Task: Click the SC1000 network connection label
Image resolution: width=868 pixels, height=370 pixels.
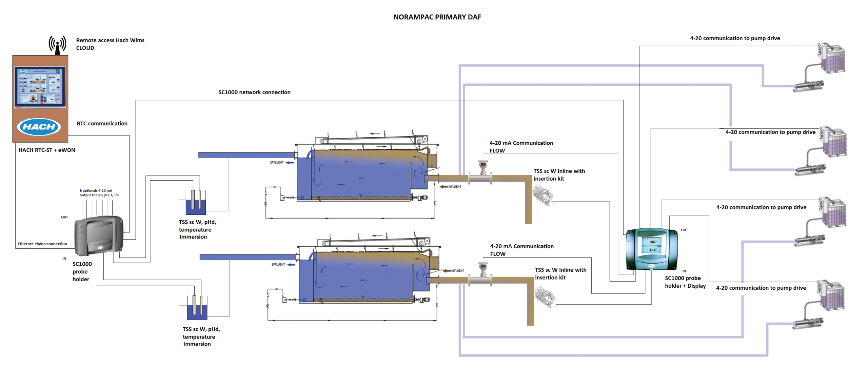Action: click(x=254, y=92)
